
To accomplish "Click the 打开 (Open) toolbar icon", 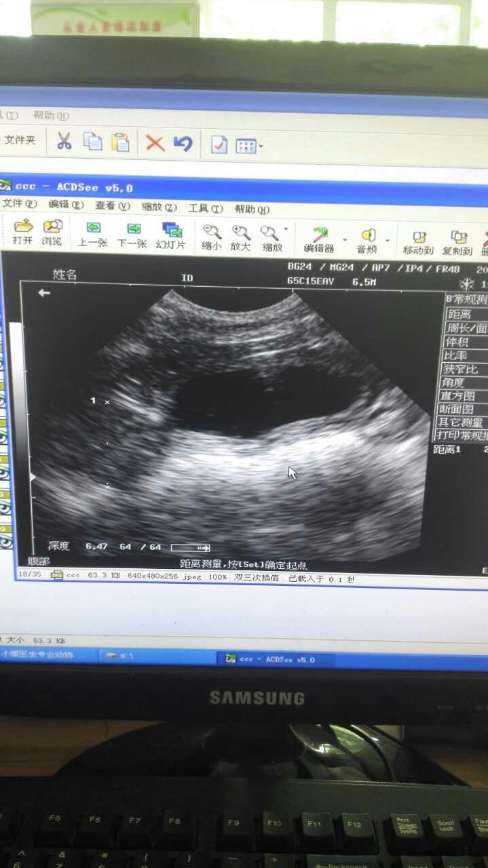I will pos(22,232).
